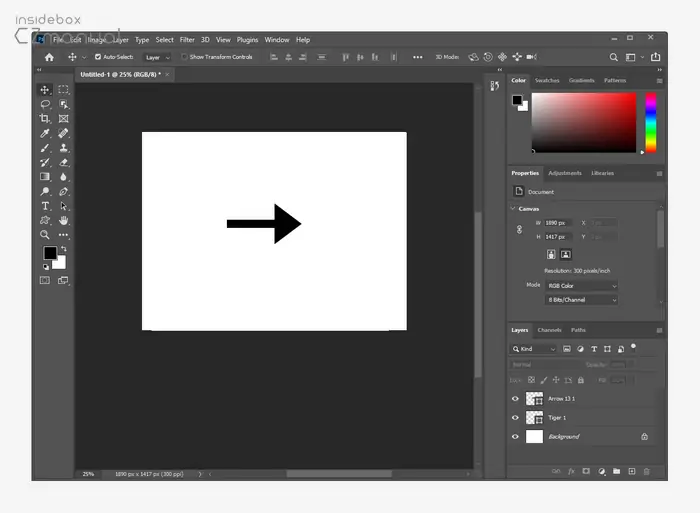Click the foreground color swatch in toolbar
The height and width of the screenshot is (513, 700).
pos(50,253)
